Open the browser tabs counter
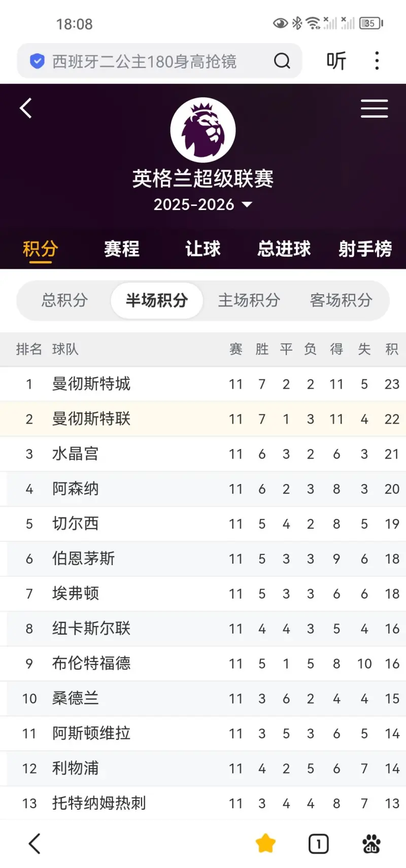This screenshot has height=868, width=406. [318, 844]
